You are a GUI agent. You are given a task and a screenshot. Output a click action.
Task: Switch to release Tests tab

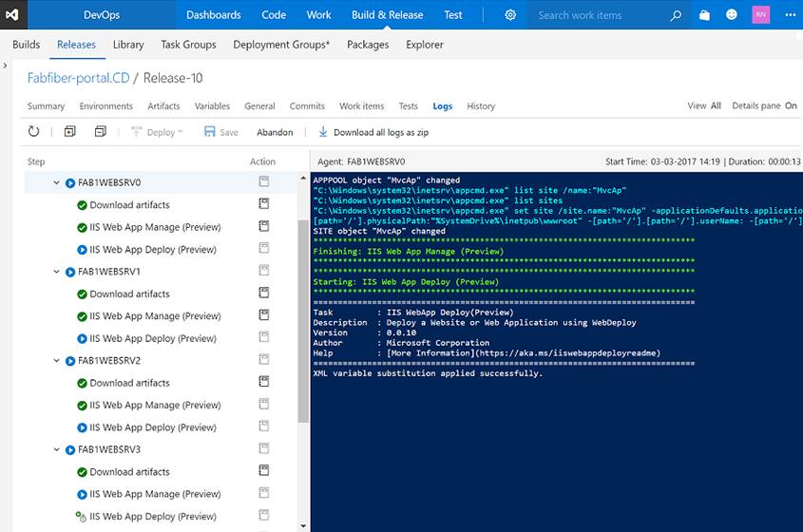tap(409, 106)
